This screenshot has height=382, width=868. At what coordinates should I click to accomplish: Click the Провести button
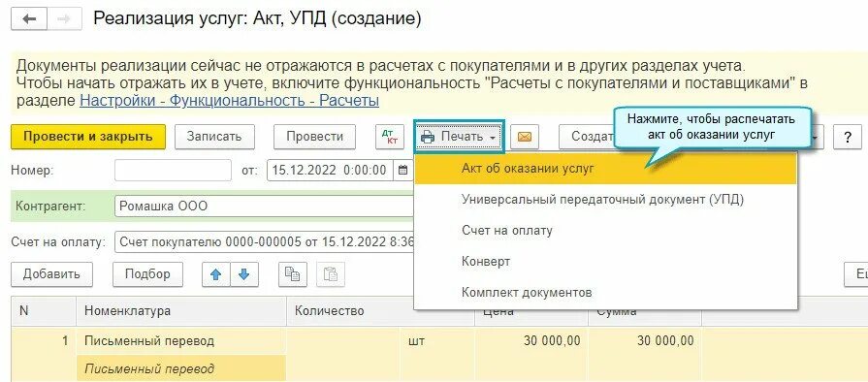pos(315,137)
